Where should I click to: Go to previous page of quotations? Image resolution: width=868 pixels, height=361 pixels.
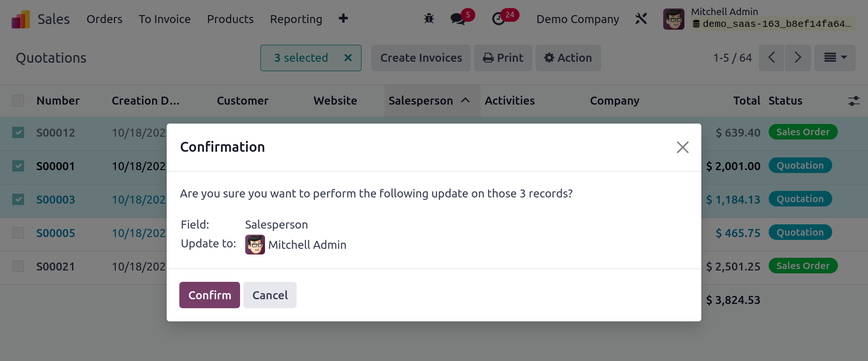point(772,57)
